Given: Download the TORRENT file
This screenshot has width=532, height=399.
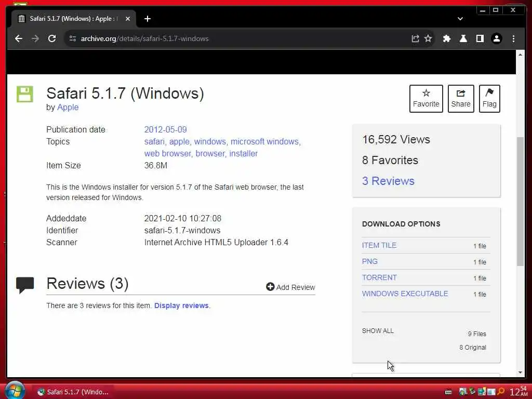Looking at the screenshot, I should click(x=379, y=277).
